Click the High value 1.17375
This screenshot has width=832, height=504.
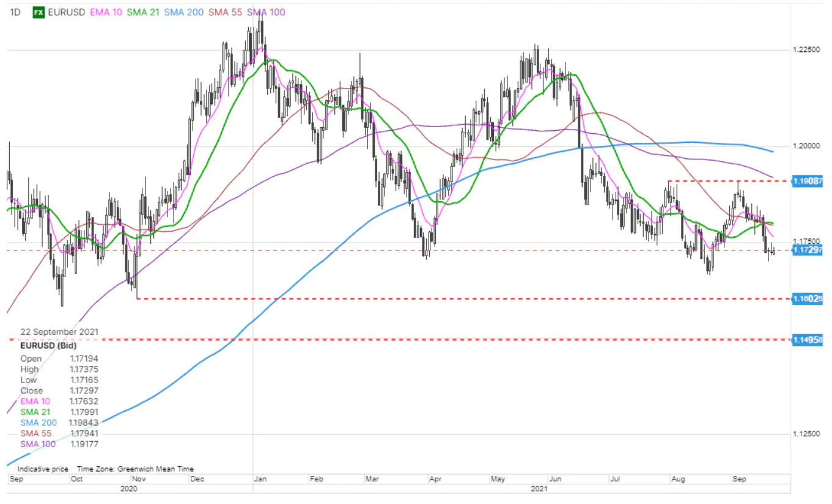[x=84, y=369]
